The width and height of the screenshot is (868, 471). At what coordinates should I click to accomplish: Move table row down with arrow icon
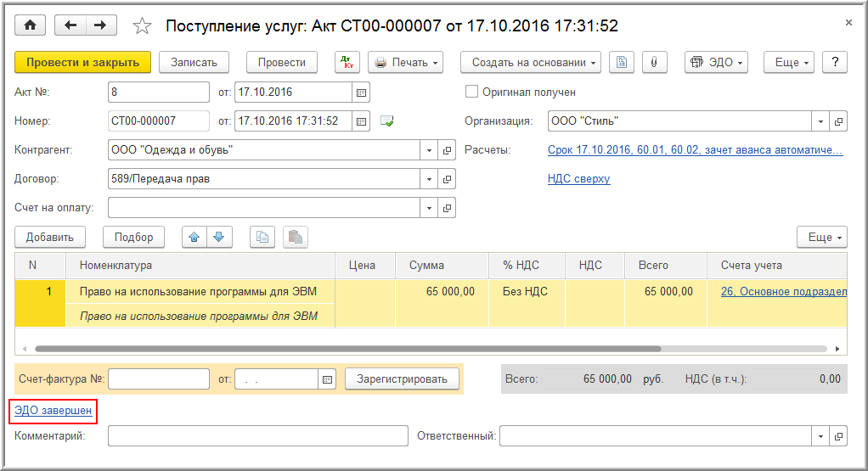coord(218,238)
